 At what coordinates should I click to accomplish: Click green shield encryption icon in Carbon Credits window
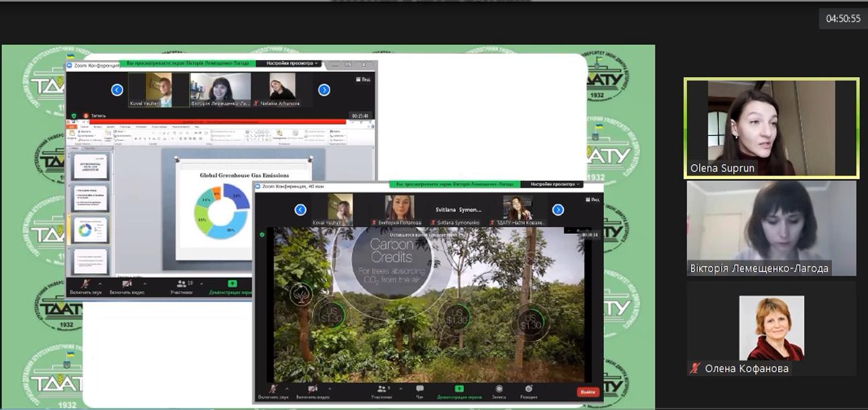262,234
